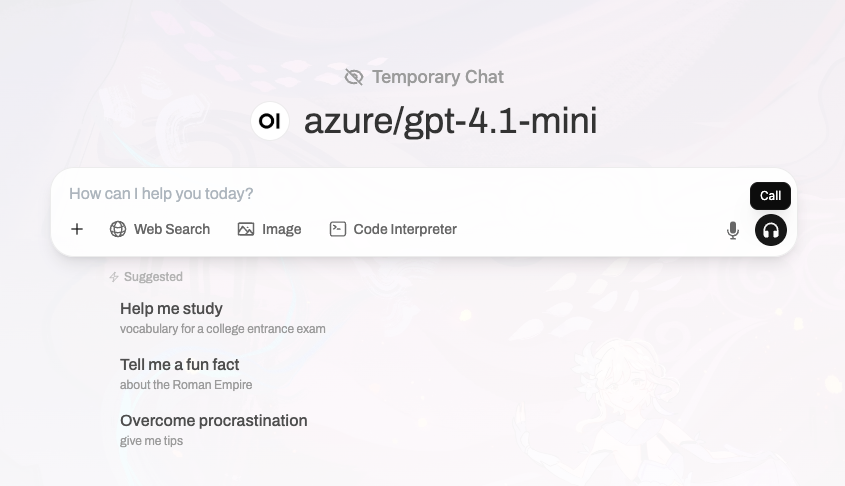
Task: Click the picture icon for Image generation
Action: click(246, 229)
